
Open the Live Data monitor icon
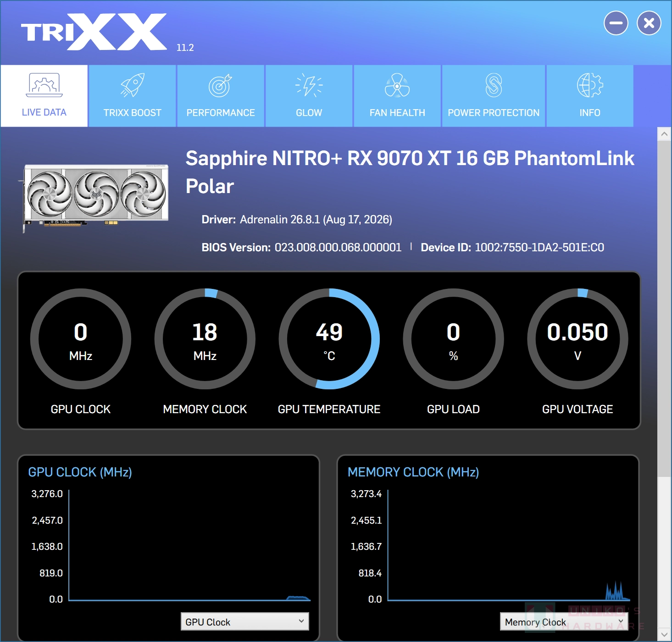(x=44, y=85)
